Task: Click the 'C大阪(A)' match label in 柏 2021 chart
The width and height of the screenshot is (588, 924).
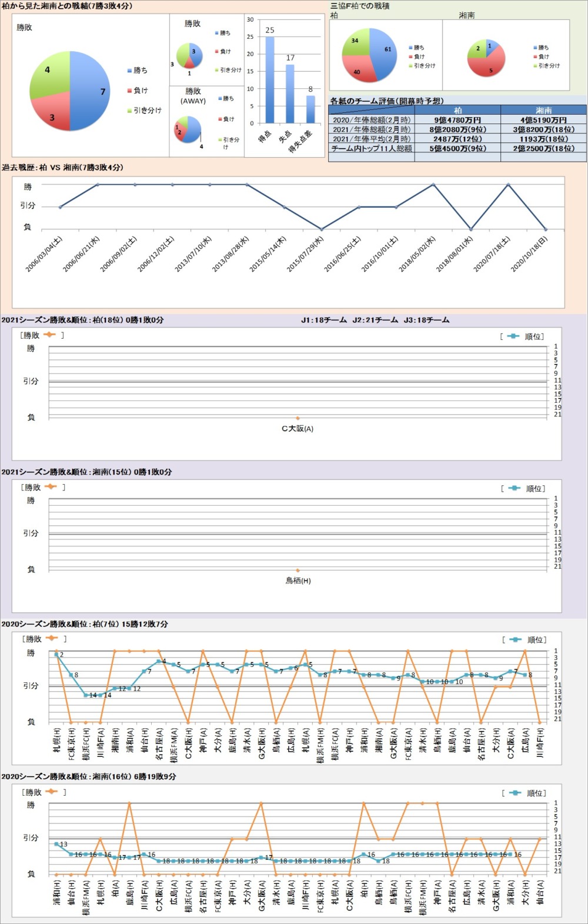Action: (298, 429)
